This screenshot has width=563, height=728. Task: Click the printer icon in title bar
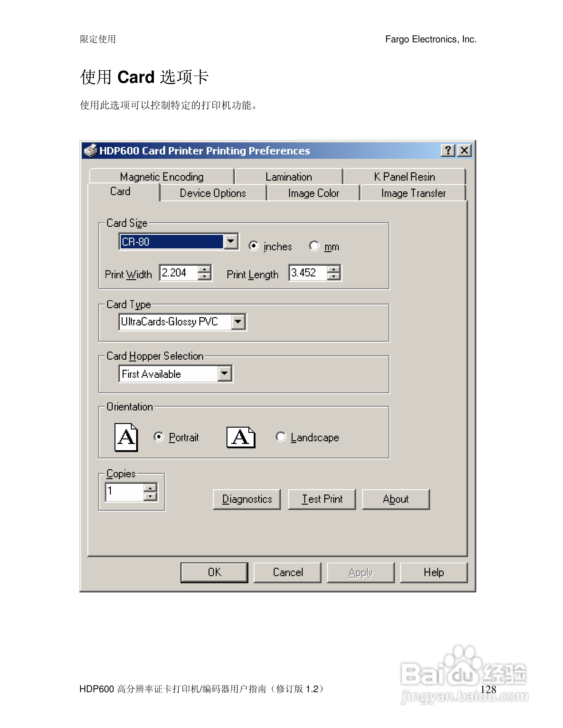(x=90, y=150)
